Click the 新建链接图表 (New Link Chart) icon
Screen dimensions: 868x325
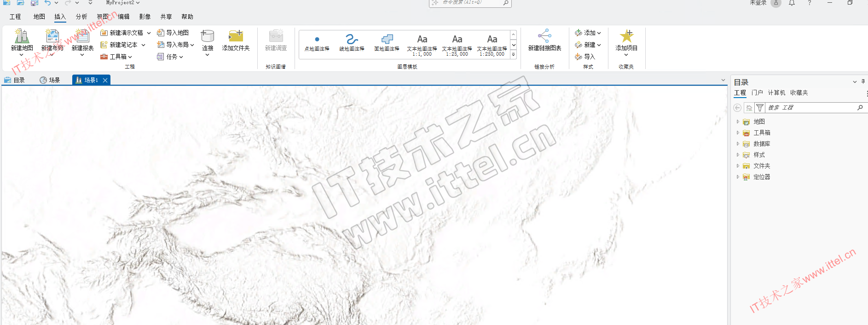coord(544,36)
